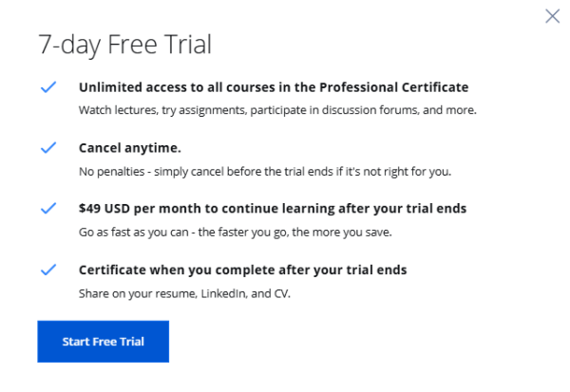Image resolution: width=570 pixels, height=392 pixels.
Task: Click the 7-day Free Trial title
Action: [123, 45]
